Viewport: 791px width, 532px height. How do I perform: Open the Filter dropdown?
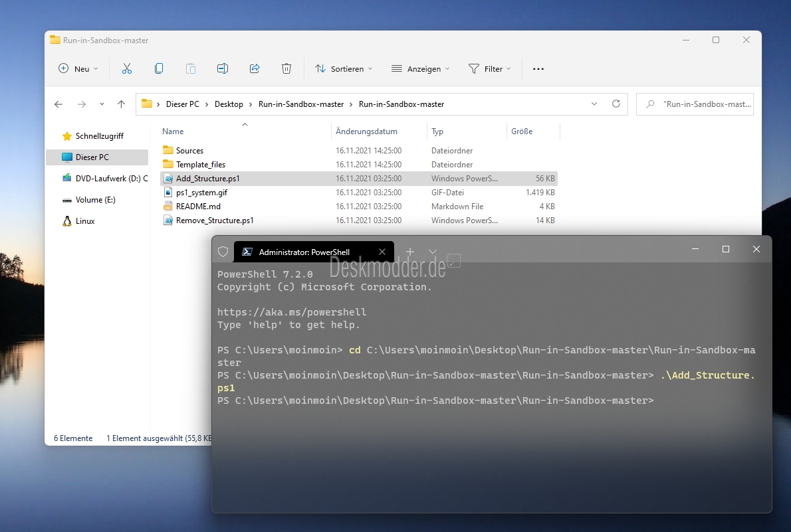point(490,68)
